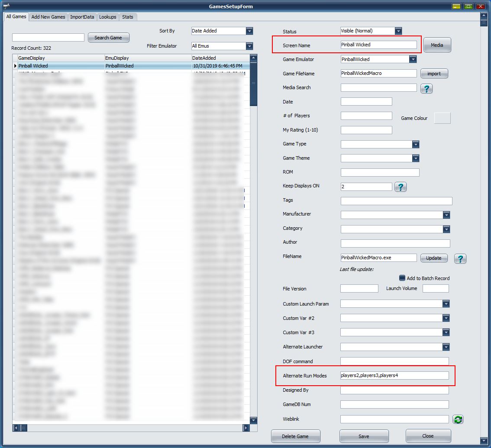This screenshot has width=491, height=448.
Task: Click the help icon beside the Update button
Action: coord(460,258)
